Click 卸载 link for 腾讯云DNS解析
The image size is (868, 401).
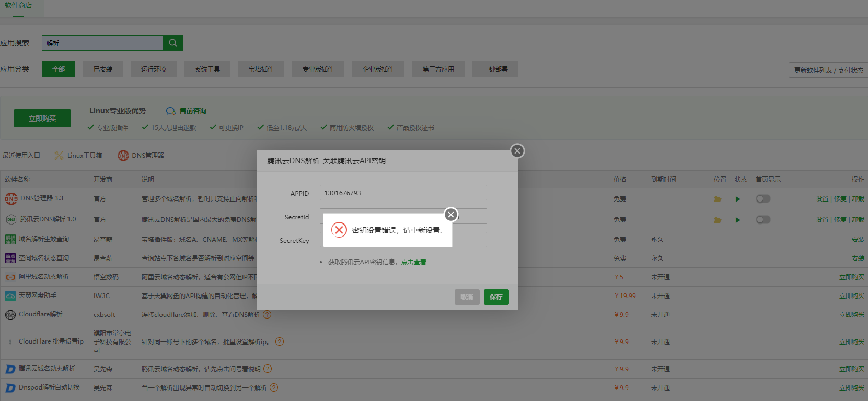(x=858, y=220)
